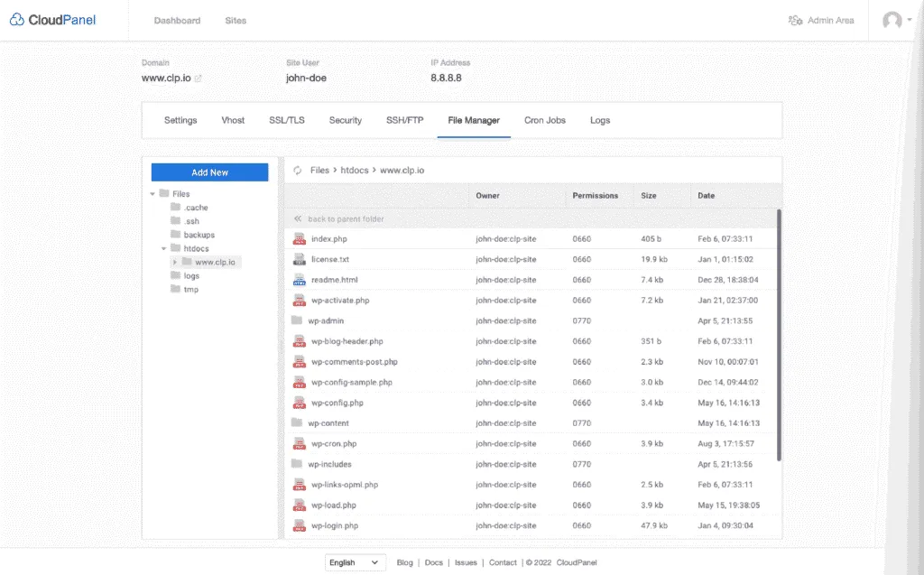Select the backups folder in tree

pos(199,235)
